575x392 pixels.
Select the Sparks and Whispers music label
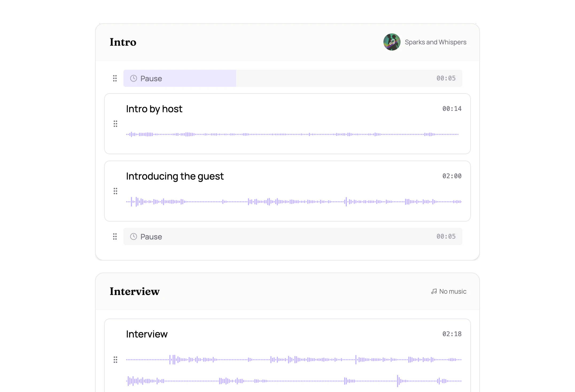(x=436, y=42)
